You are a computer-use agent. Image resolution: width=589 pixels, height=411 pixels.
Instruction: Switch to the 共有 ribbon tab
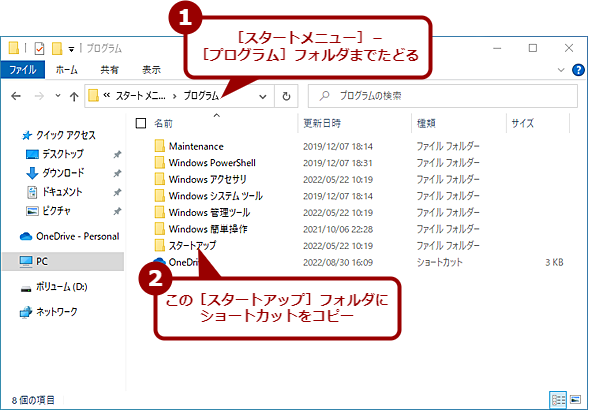click(x=109, y=70)
